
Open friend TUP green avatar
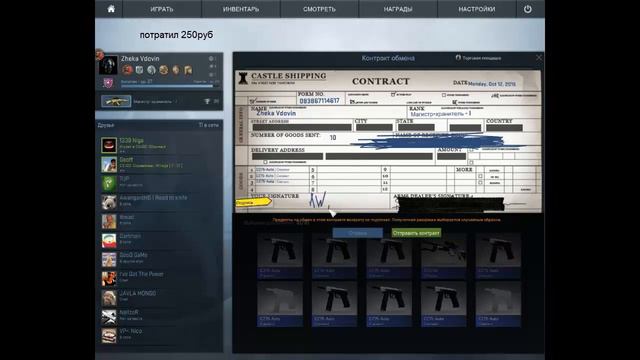point(109,183)
